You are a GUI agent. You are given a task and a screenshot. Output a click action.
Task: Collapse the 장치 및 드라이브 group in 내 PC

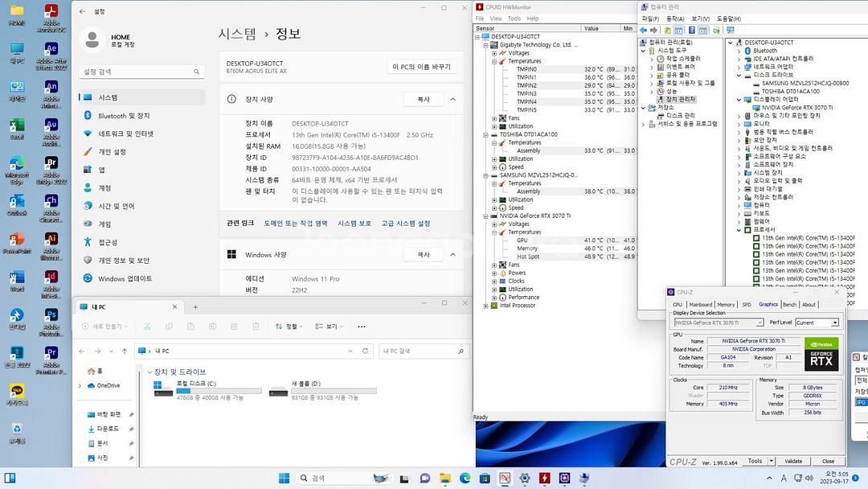[150, 372]
